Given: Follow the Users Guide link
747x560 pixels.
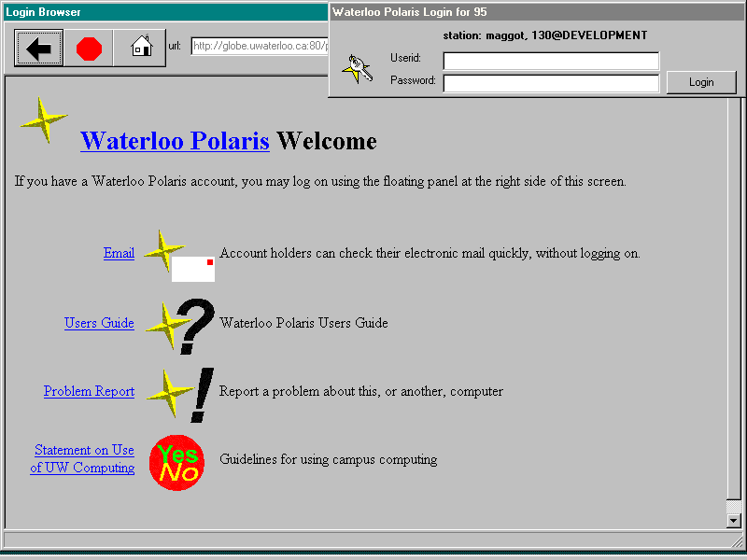Looking at the screenshot, I should pyautogui.click(x=99, y=323).
